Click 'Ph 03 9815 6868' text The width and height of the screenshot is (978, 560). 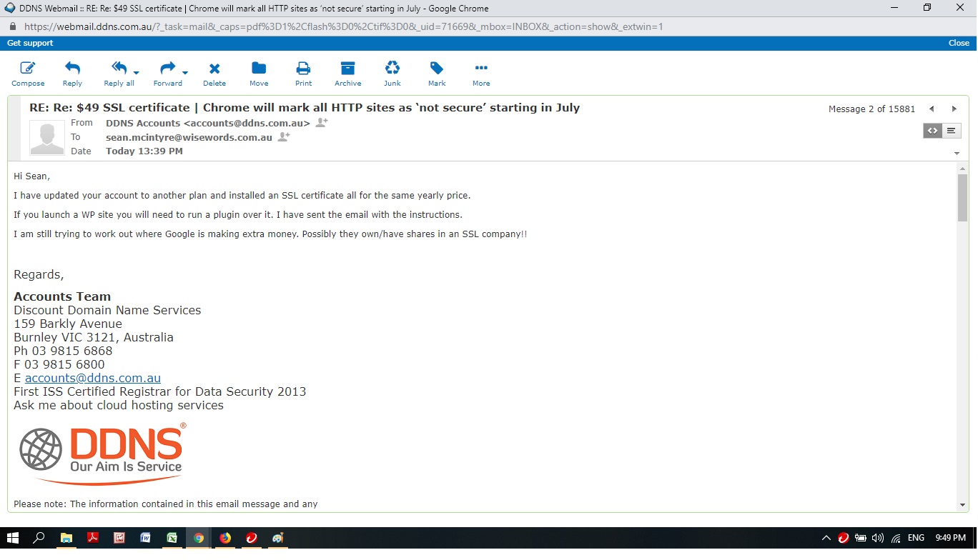pyautogui.click(x=63, y=351)
